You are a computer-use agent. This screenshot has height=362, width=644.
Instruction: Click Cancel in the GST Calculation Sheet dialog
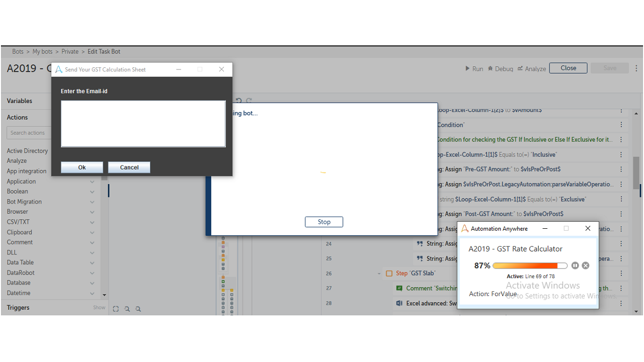[x=129, y=167]
